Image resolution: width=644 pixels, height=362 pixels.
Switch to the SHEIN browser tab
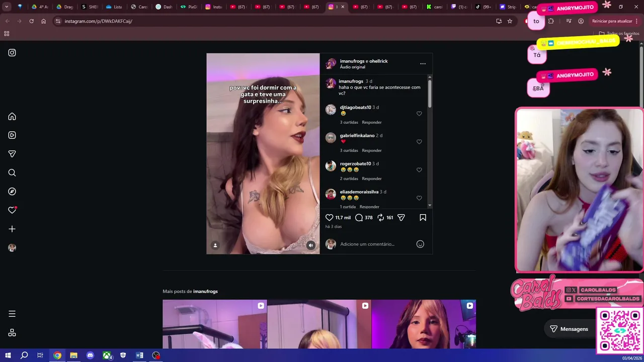89,7
